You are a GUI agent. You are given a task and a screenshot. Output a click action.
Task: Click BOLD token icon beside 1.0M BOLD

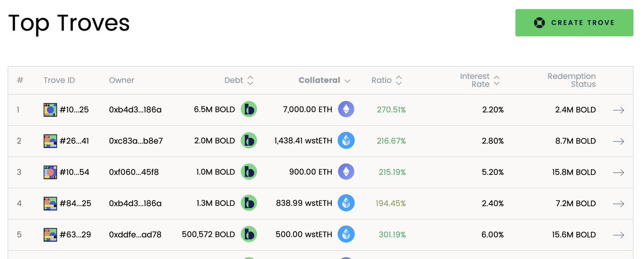point(248,172)
